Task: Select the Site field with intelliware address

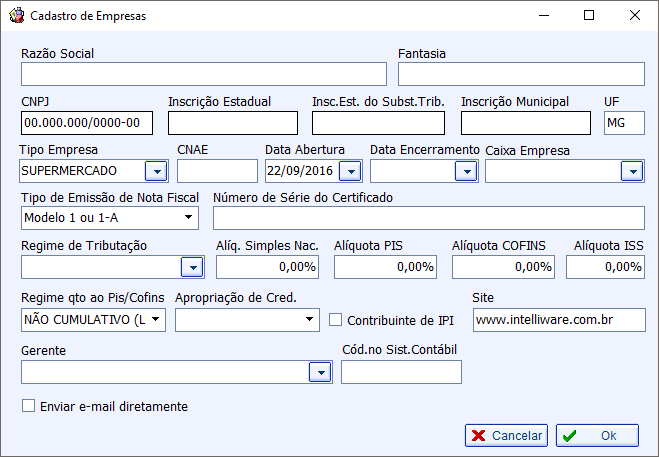Action: click(x=559, y=320)
